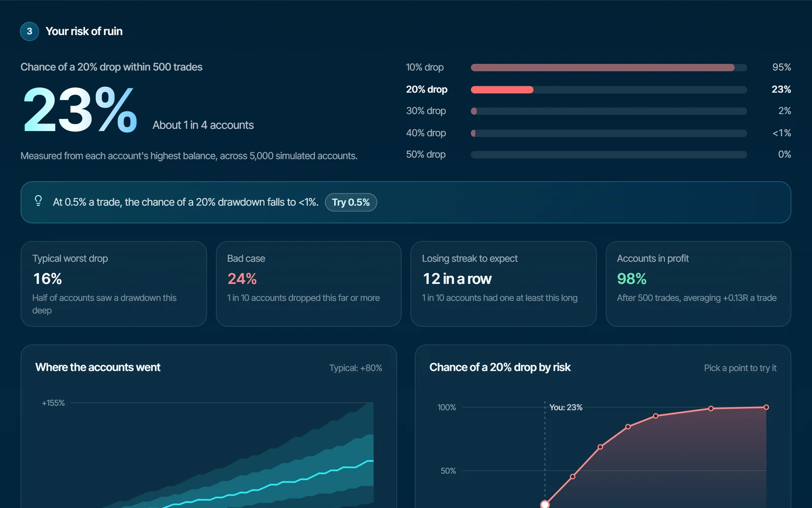This screenshot has width=812, height=508.
Task: Click the +155% axis label
Action: pyautogui.click(x=53, y=403)
